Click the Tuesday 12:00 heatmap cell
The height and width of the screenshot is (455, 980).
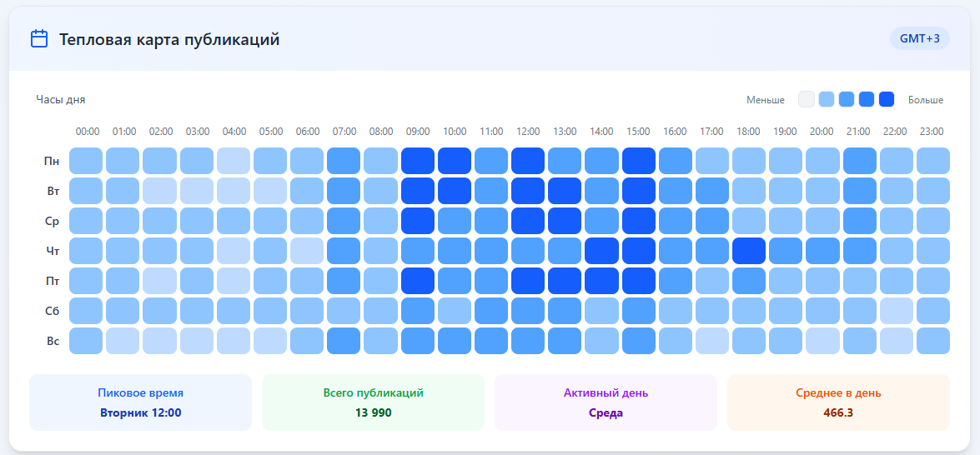coord(528,191)
